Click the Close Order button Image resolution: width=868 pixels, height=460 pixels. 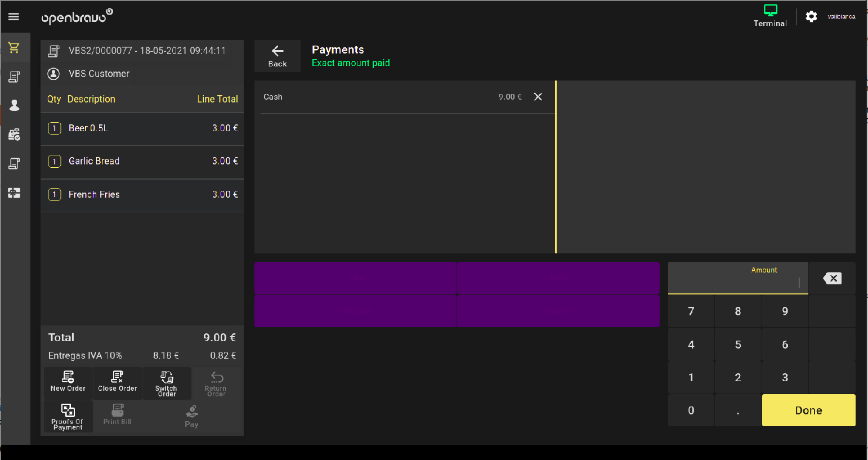pyautogui.click(x=117, y=382)
